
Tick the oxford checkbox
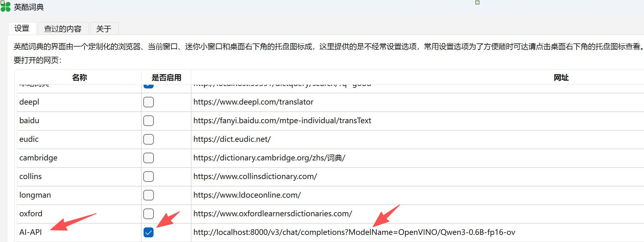point(149,214)
